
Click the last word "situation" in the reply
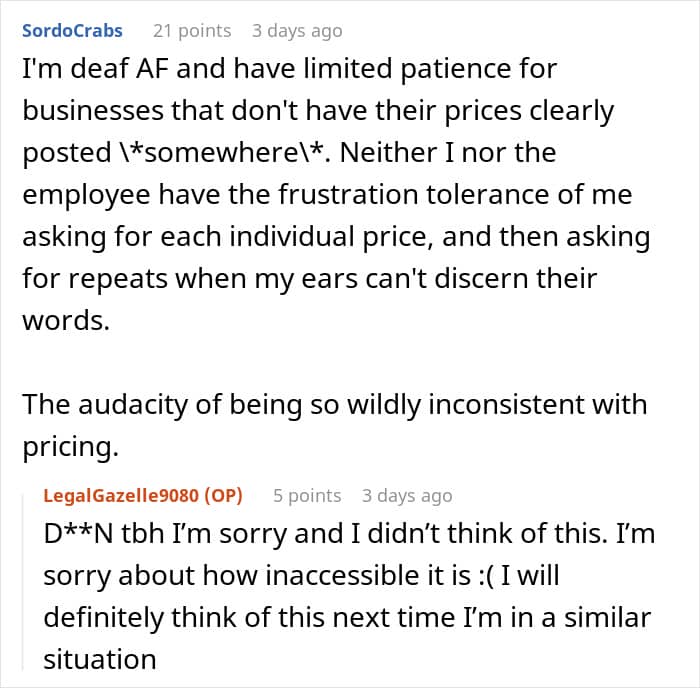click(x=100, y=659)
